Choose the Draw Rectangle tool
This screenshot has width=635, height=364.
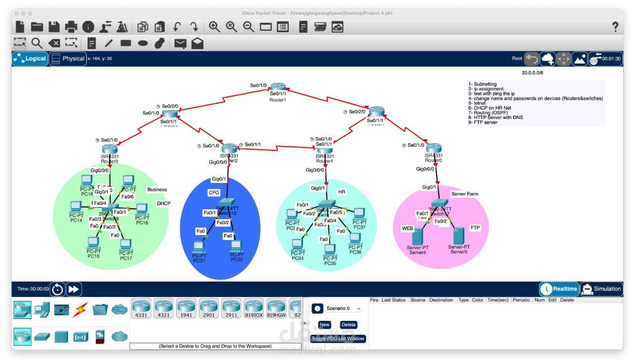click(x=126, y=43)
